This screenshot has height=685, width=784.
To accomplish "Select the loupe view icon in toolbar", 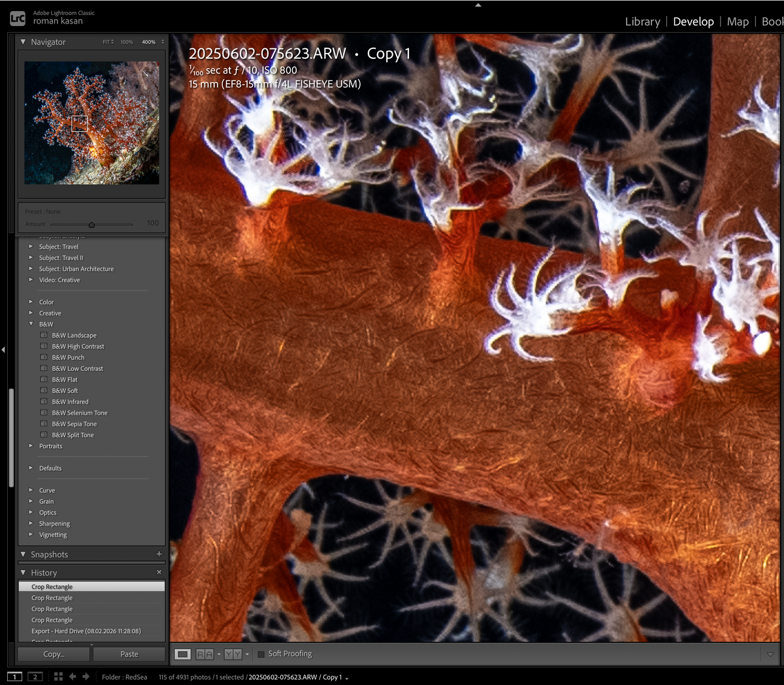I will (183, 654).
